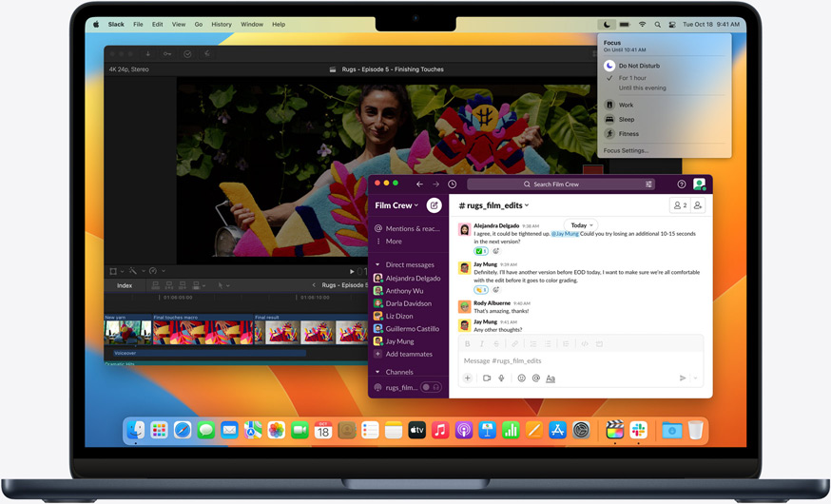831x504 pixels.
Task: Click the Final Cut import media arrow
Action: (148, 53)
